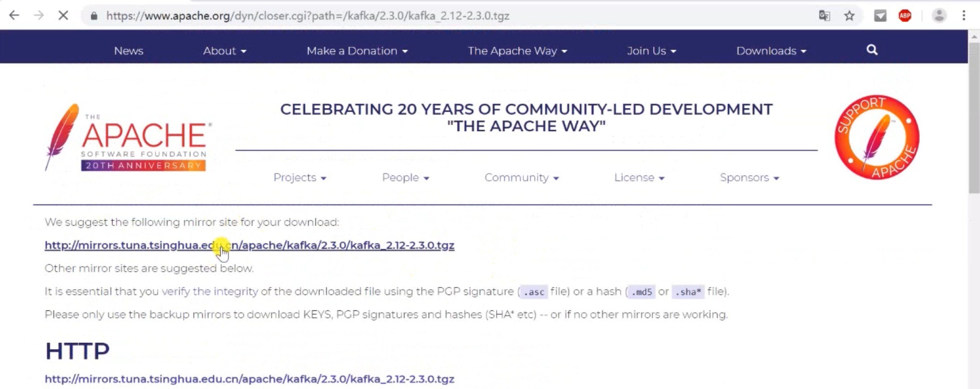
Task: Click the search magnifier in Apache navbar
Action: click(872, 50)
